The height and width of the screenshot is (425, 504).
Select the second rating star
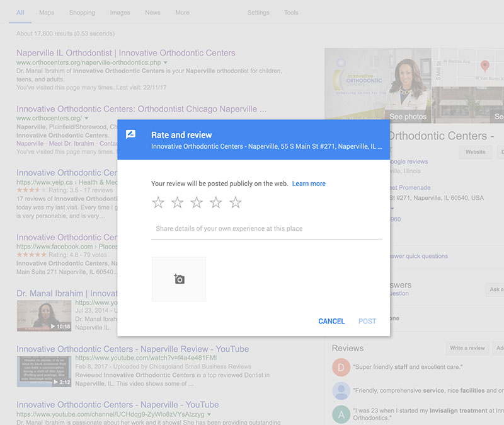[177, 202]
